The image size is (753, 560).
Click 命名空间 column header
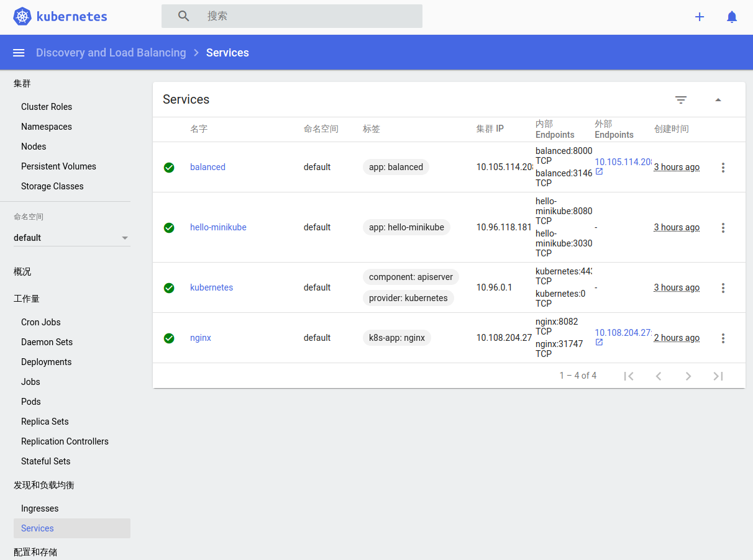point(321,129)
